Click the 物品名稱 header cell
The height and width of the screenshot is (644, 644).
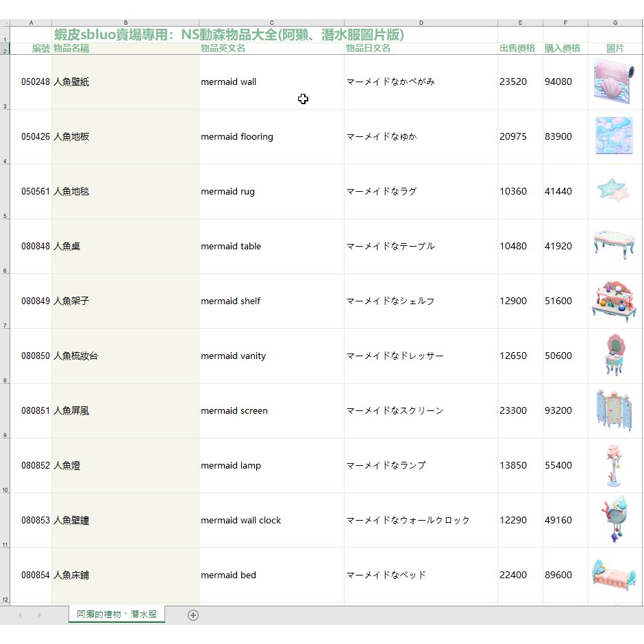click(125, 49)
